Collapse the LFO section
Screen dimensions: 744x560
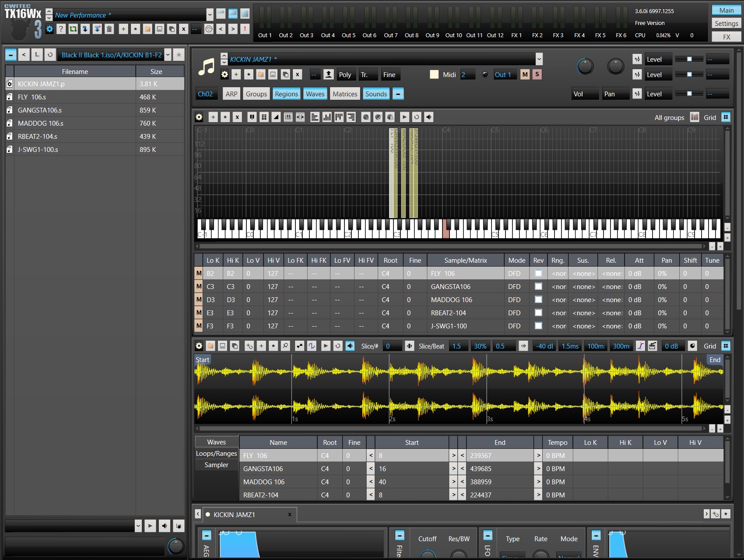coord(488,535)
